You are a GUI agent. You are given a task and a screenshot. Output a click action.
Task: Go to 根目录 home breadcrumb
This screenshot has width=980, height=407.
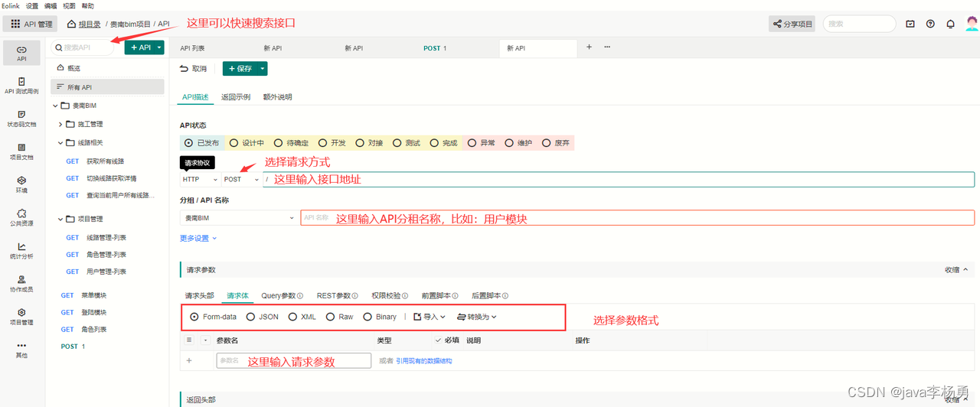pos(84,24)
